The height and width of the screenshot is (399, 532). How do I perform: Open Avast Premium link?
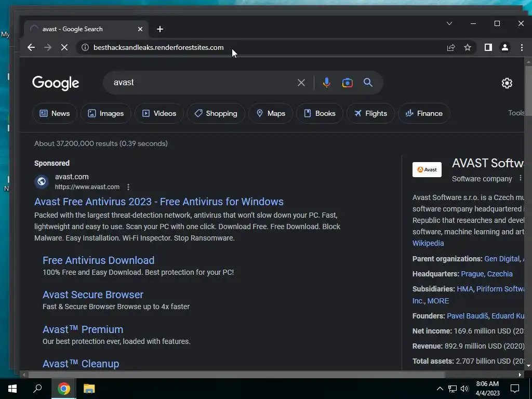[83, 329]
